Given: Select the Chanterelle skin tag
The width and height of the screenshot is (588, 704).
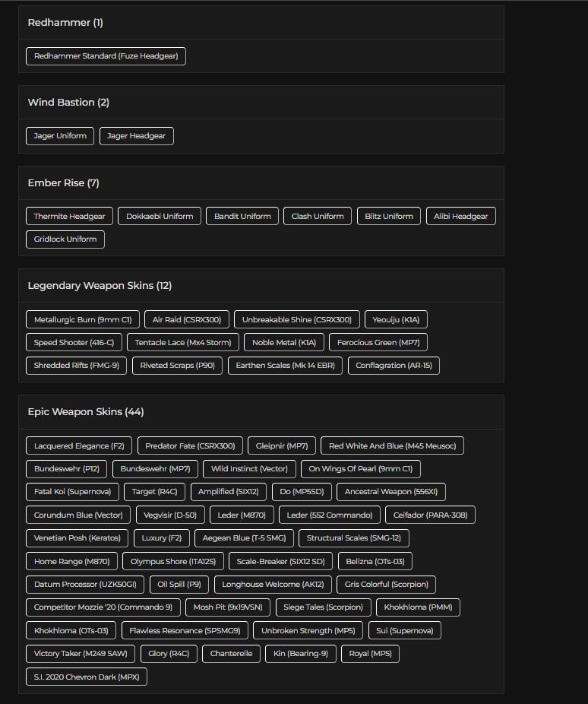Looking at the screenshot, I should [232, 654].
